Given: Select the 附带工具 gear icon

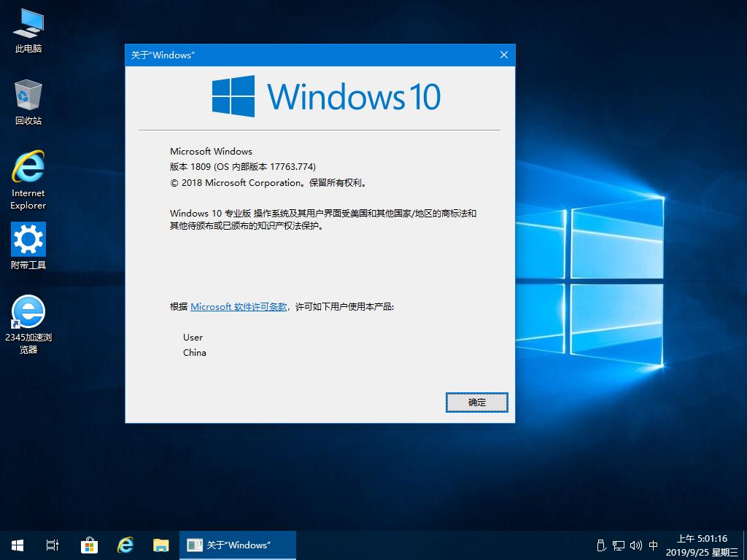Looking at the screenshot, I should [x=28, y=246].
